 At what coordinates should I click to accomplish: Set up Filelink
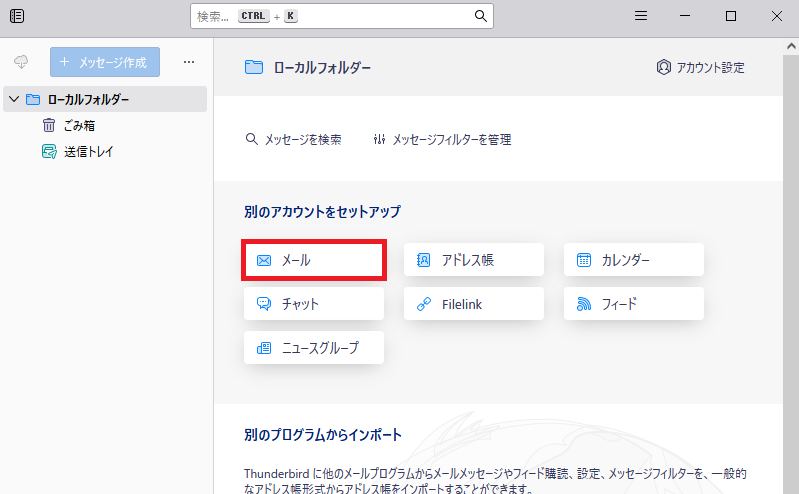pos(474,304)
